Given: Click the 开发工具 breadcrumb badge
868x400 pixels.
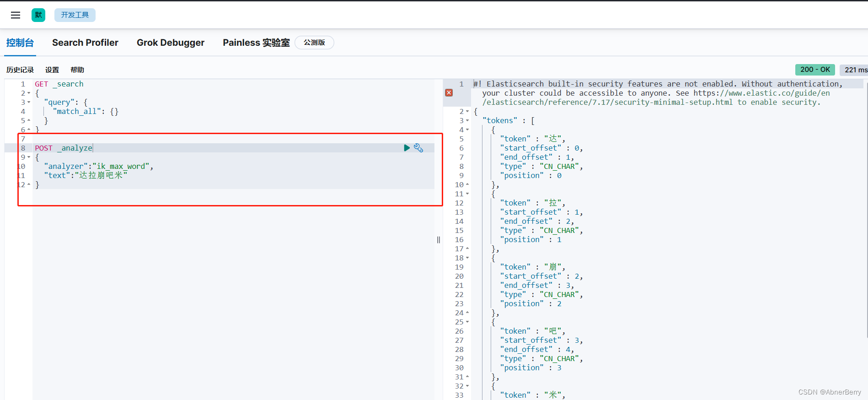Looking at the screenshot, I should click(x=75, y=15).
